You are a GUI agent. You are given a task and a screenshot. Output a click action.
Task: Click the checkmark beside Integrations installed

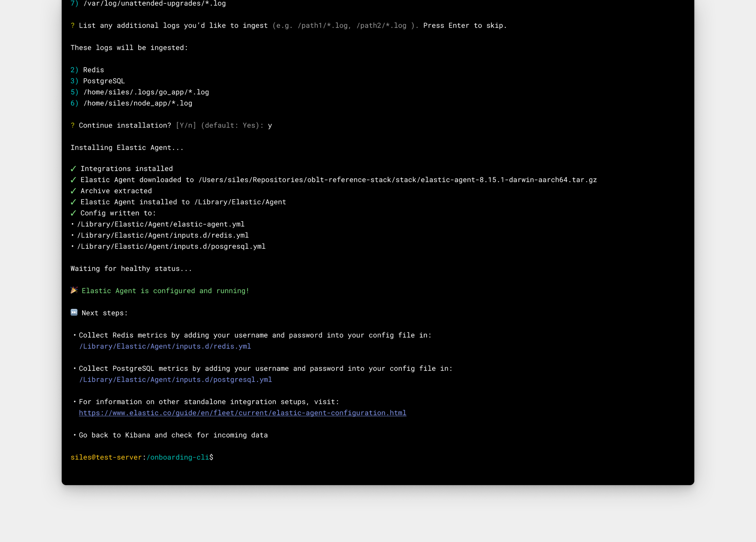(x=73, y=169)
